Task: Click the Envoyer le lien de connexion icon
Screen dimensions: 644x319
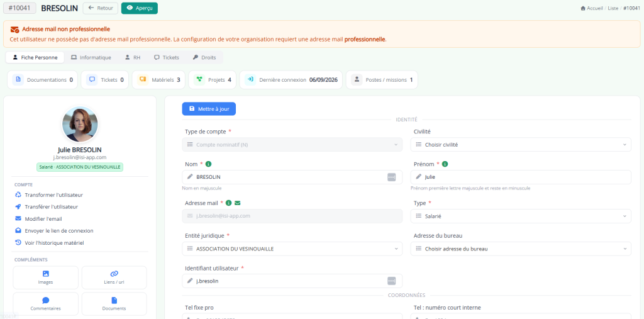Action: point(18,231)
